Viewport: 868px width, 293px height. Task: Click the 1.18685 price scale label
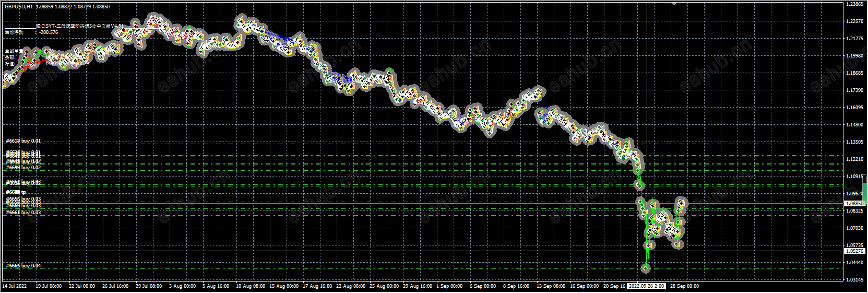854,73
